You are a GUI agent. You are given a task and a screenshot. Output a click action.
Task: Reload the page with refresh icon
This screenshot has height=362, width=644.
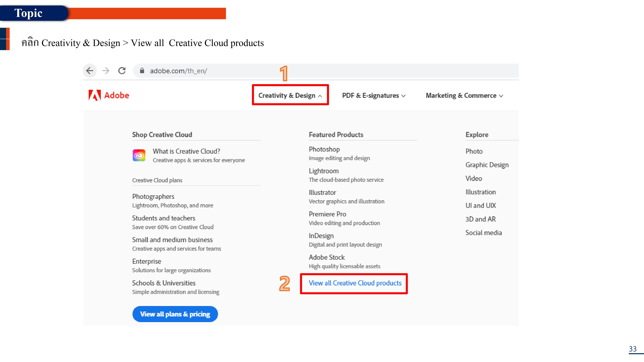[x=122, y=71]
